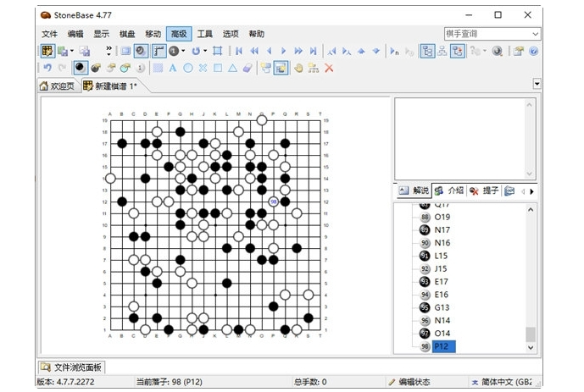
Task: Select the circle marker tool
Action: 187,68
